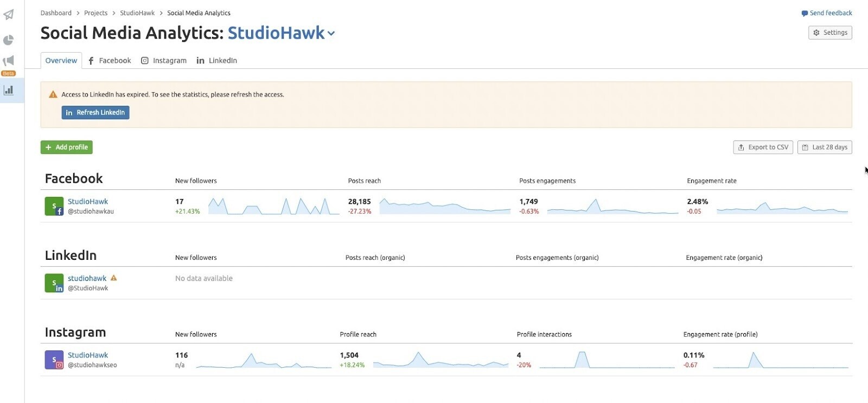Screen dimensions: 868x403
Task: Click the No data available LinkedIn text
Action: (x=204, y=278)
